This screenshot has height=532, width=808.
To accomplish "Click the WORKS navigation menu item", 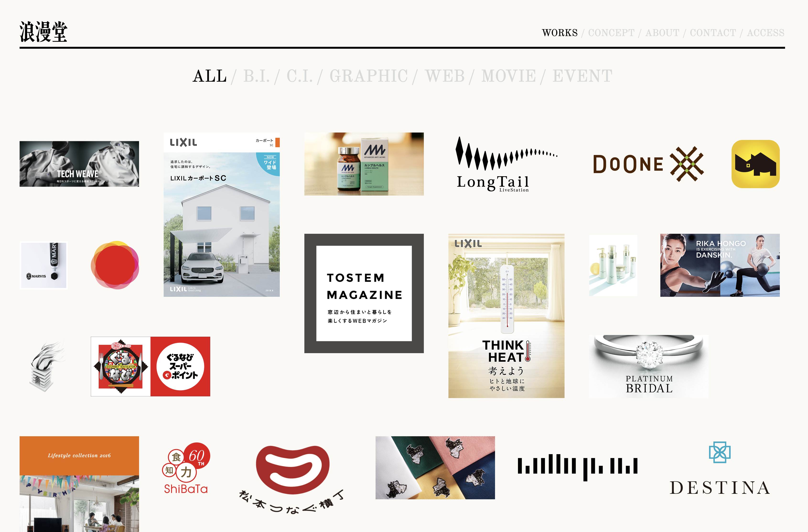I will (559, 33).
